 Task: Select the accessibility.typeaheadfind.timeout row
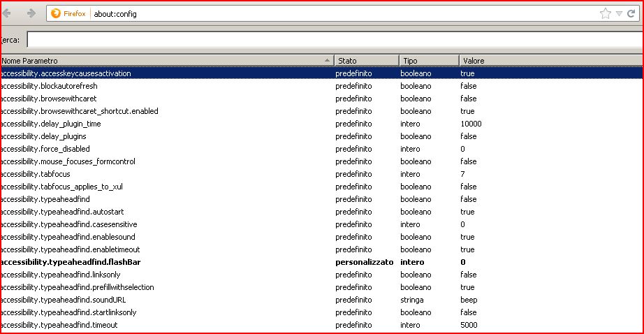click(x=322, y=325)
